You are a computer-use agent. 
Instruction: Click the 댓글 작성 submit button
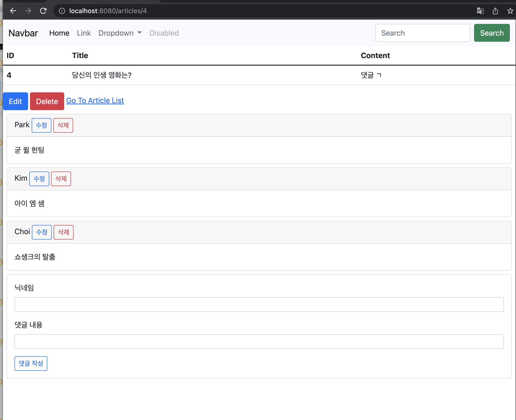31,363
